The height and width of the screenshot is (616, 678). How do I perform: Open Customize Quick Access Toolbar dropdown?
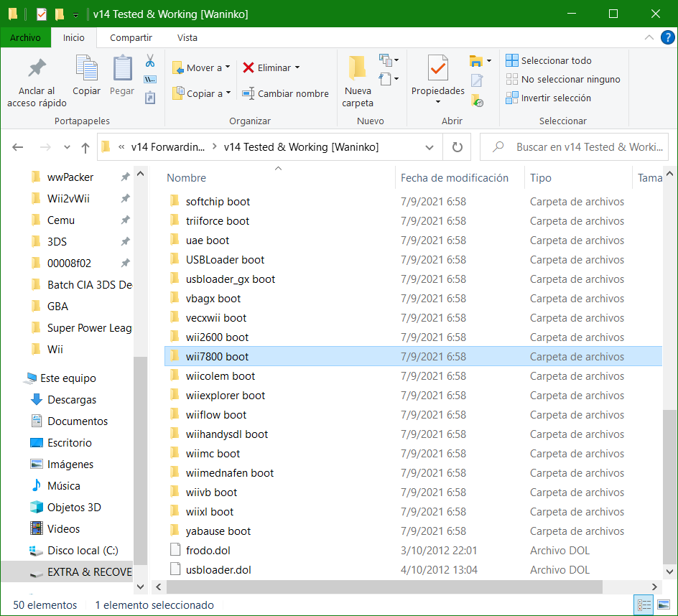pyautogui.click(x=75, y=15)
